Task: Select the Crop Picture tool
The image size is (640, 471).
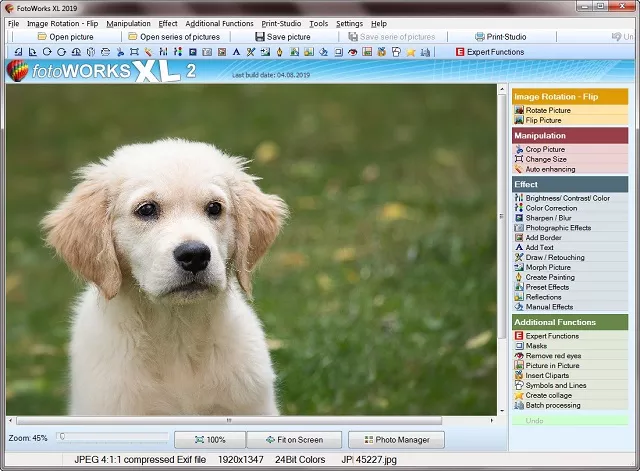Action: tap(545, 149)
